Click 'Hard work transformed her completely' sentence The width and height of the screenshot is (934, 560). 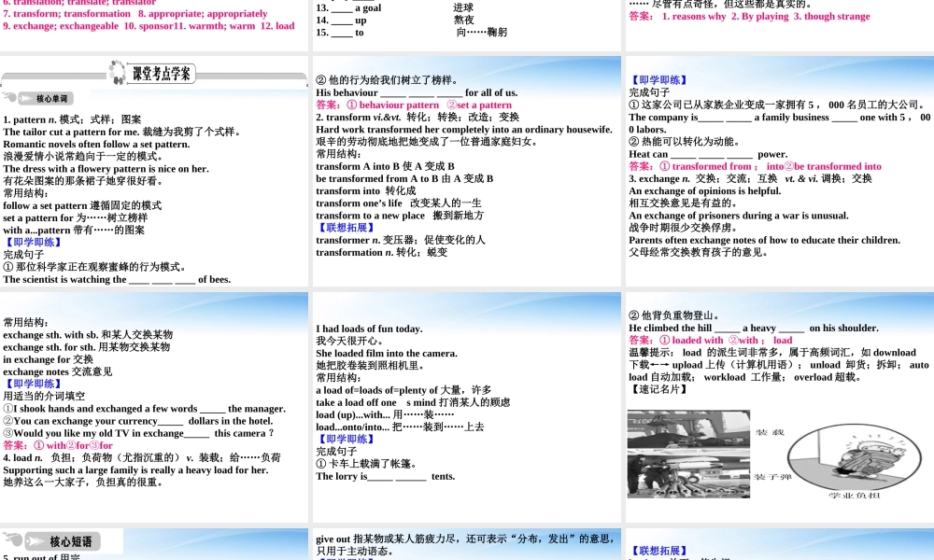click(x=464, y=129)
